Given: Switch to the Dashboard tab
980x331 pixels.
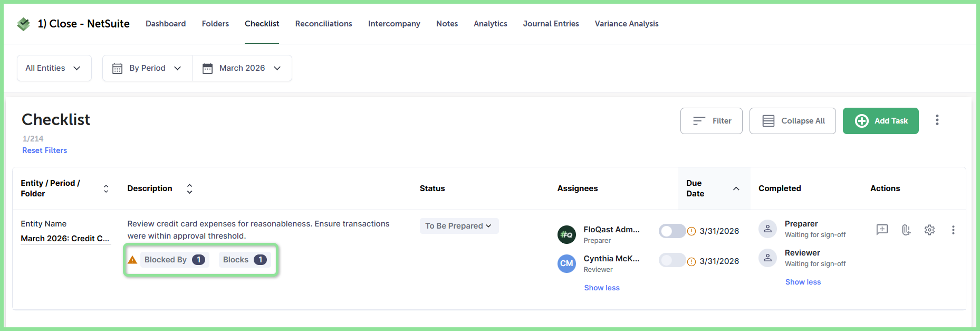Looking at the screenshot, I should pyautogui.click(x=166, y=24).
